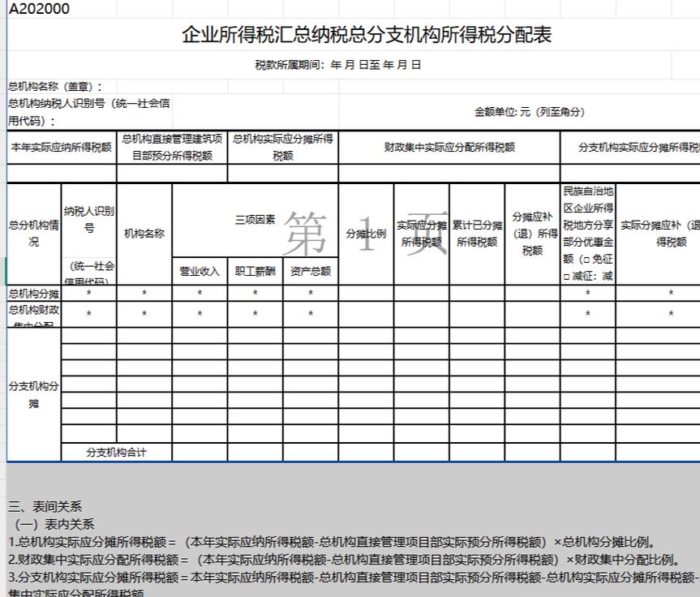The width and height of the screenshot is (700, 597).
Task: Click 分摊比例 column header
Action: pyautogui.click(x=366, y=234)
